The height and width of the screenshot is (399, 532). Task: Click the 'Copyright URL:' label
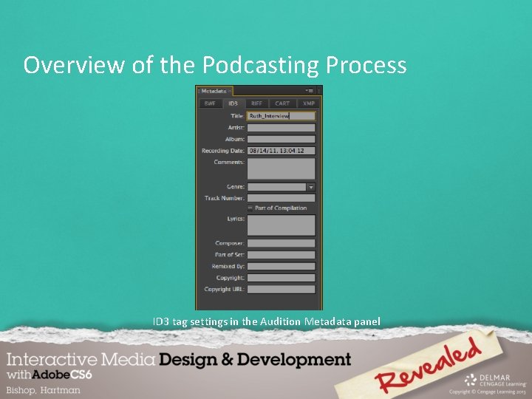(x=224, y=289)
